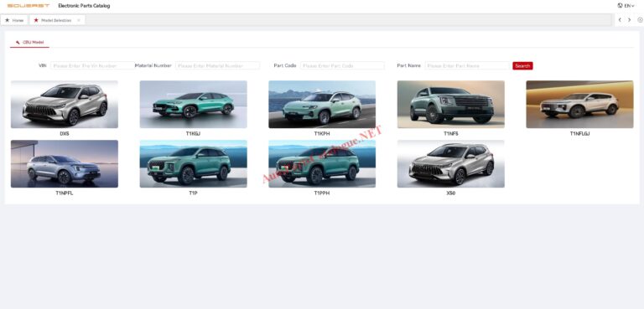Open the T1P model thumbnail
Image resolution: width=644 pixels, height=309 pixels.
pyautogui.click(x=194, y=164)
